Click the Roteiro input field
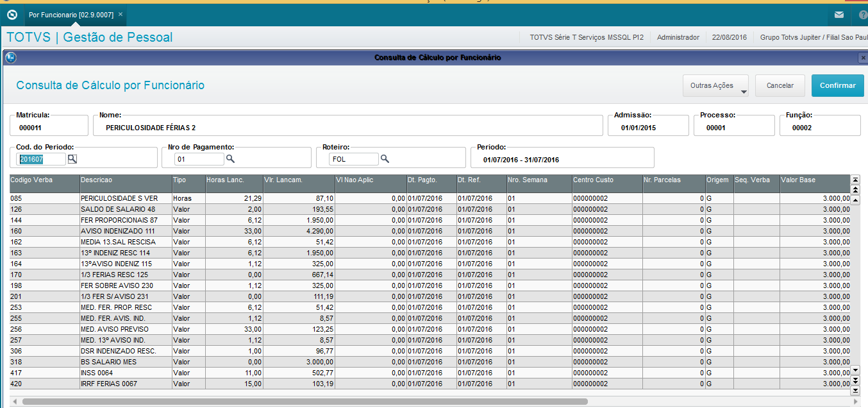The width and height of the screenshot is (868, 408). pos(354,158)
